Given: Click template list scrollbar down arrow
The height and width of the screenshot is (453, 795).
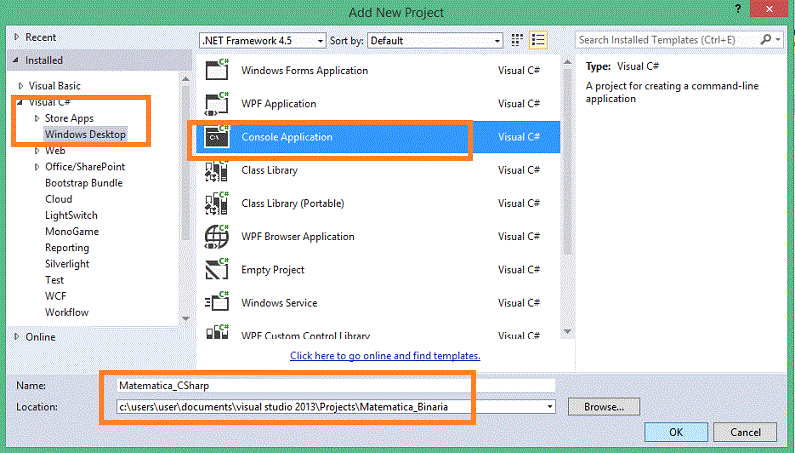Looking at the screenshot, I should pos(567,331).
